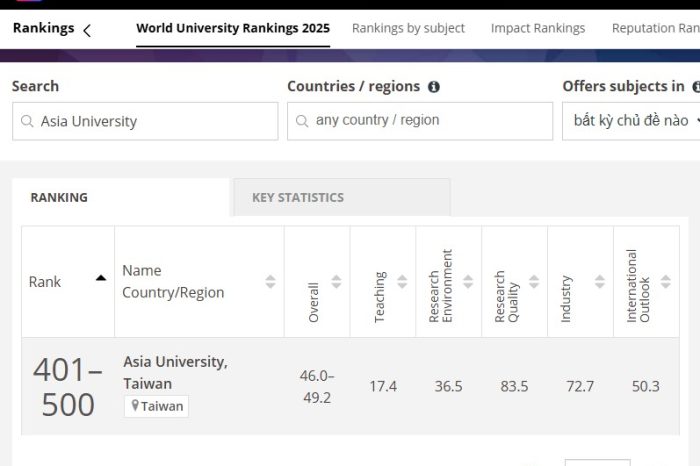Show Countries / regions info tooltip icon
Viewport: 700px width, 466px height.
434,87
